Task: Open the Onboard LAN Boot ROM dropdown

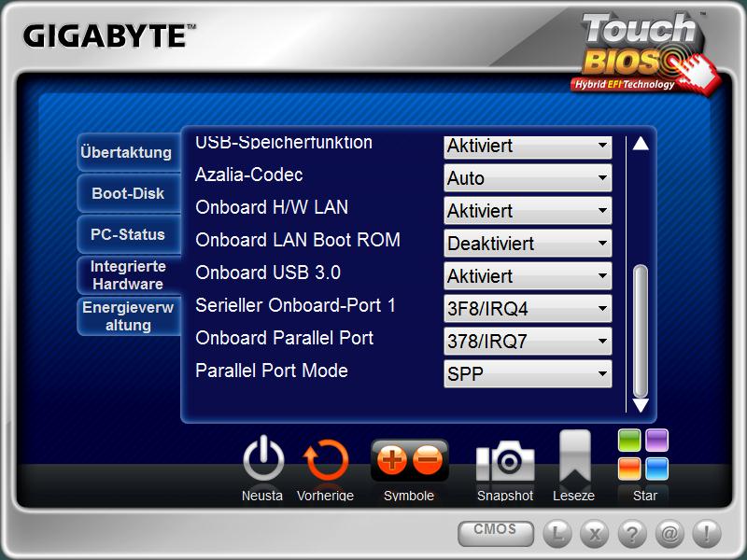Action: coord(528,243)
